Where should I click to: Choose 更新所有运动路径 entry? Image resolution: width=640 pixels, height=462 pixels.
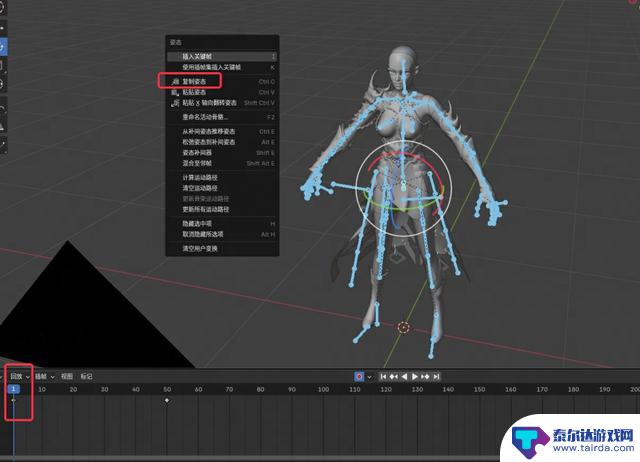click(x=222, y=209)
